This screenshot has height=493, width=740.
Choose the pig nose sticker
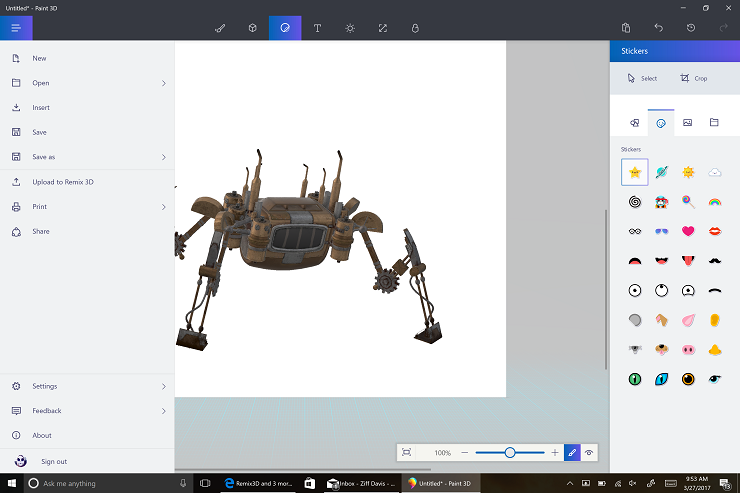point(688,350)
